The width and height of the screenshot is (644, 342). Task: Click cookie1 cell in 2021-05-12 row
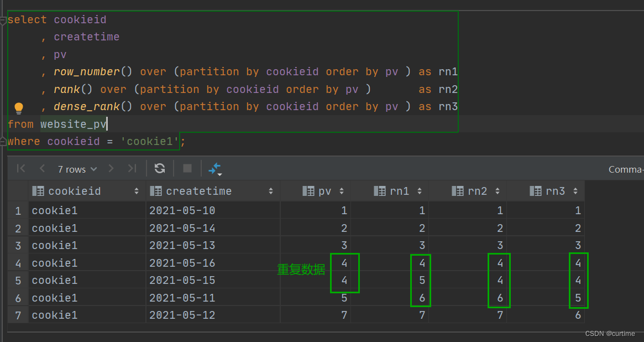pyautogui.click(x=87, y=315)
